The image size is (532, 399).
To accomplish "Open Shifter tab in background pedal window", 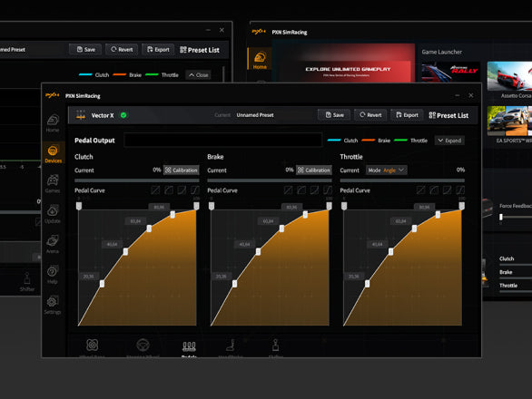I will pos(27,282).
